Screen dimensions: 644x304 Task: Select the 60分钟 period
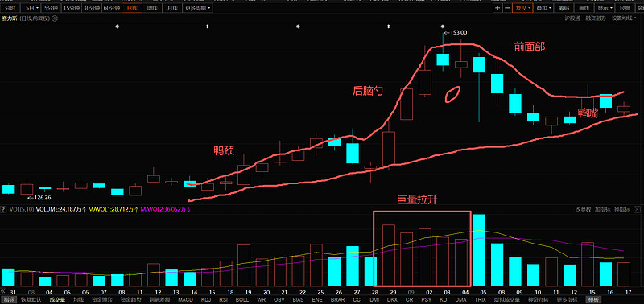click(112, 8)
